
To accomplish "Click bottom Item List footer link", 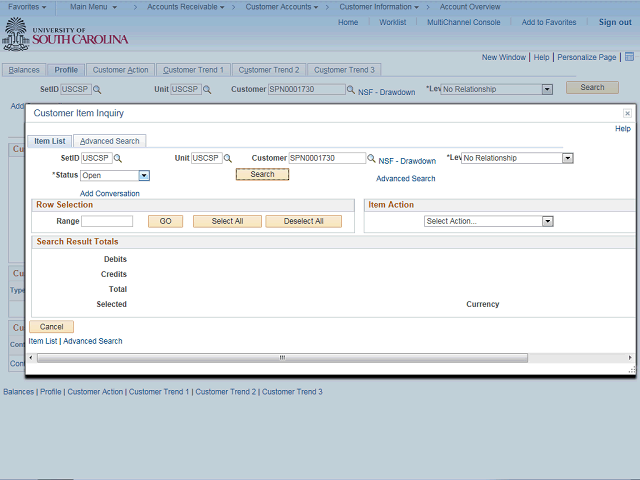I will [x=43, y=341].
